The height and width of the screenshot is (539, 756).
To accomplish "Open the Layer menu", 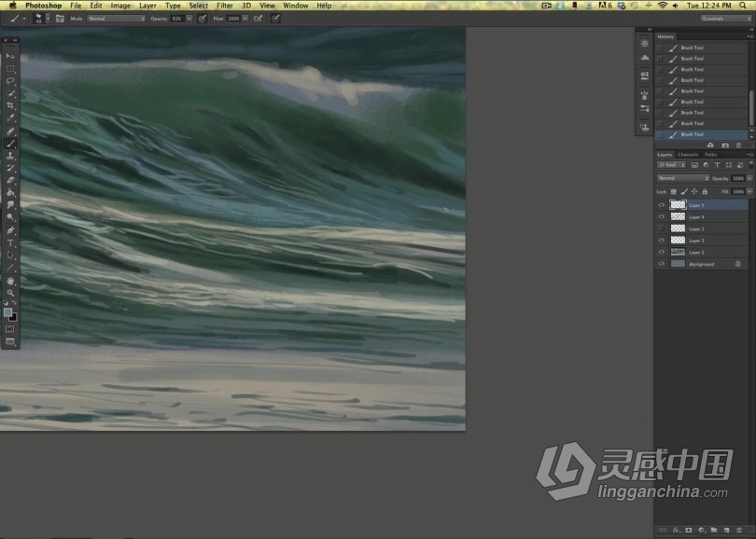I will coord(147,6).
